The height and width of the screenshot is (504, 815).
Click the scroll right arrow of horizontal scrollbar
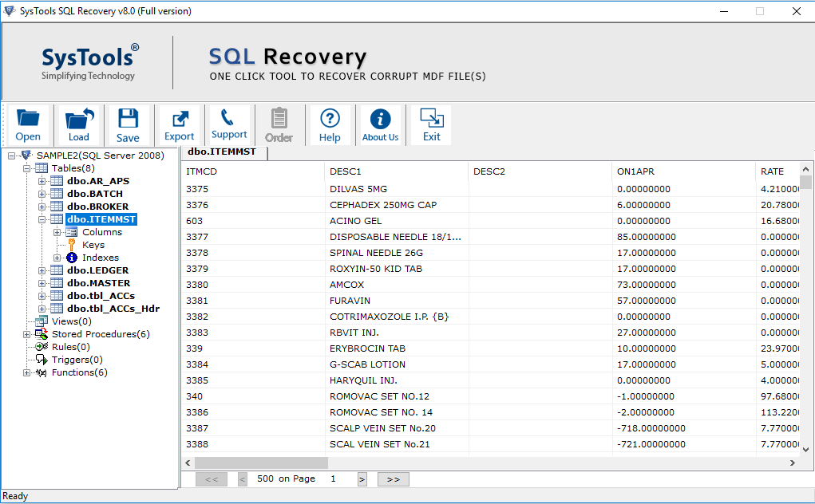pos(793,463)
